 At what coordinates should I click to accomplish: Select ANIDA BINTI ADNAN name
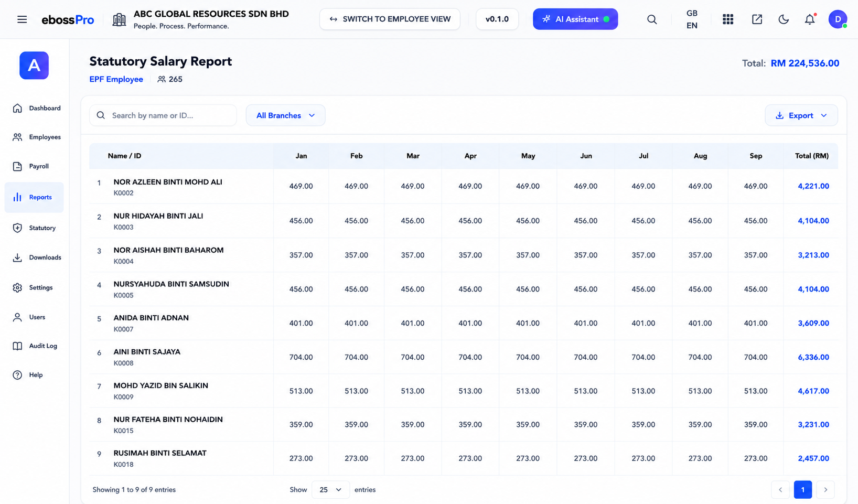pos(151,318)
